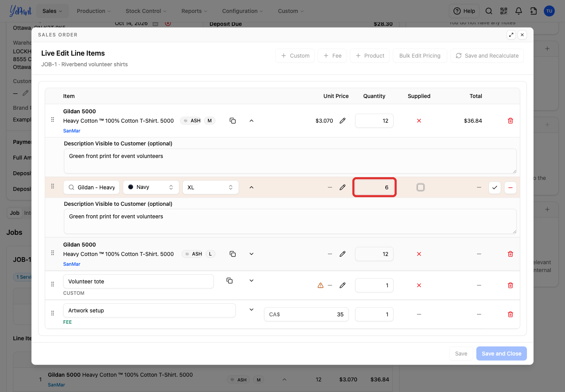Viewport: 565px width, 392px height.
Task: Duplicate the Gildan 5000 ASH L line item
Action: pos(233,254)
